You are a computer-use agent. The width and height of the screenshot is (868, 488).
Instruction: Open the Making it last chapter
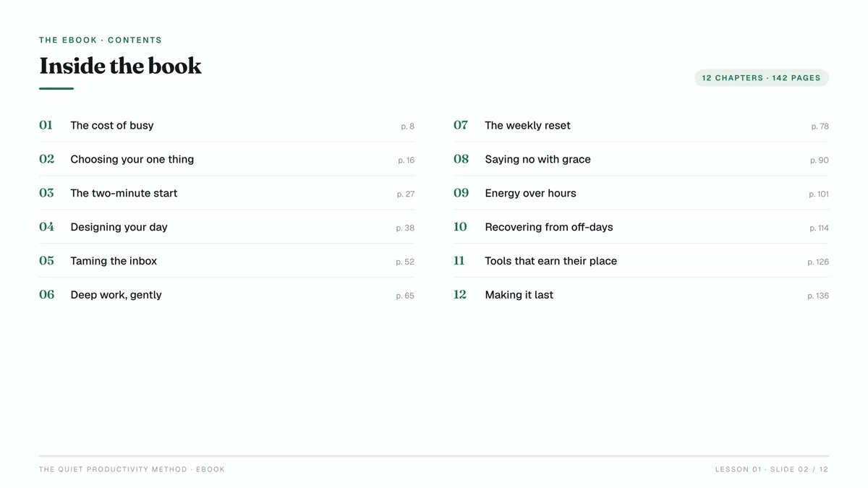pos(641,295)
